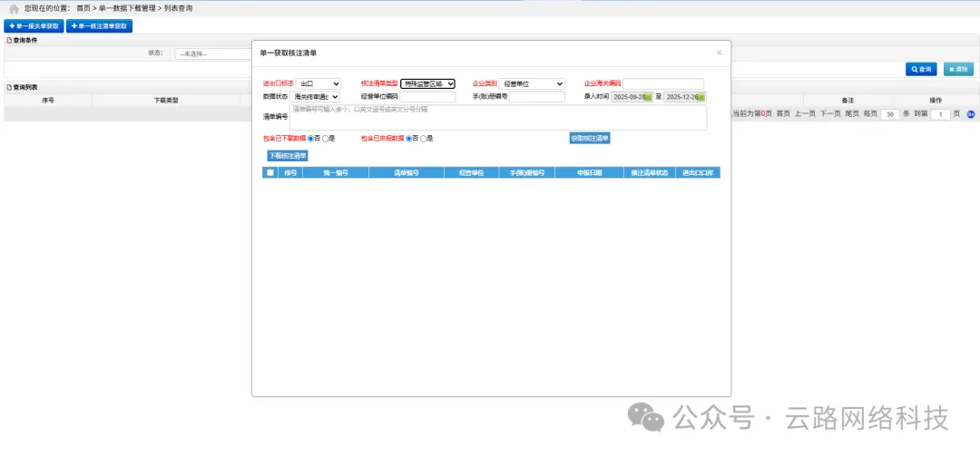The image size is (980, 457).
Task: Click 单一数据下载管理 in the breadcrumb
Action: tap(127, 8)
